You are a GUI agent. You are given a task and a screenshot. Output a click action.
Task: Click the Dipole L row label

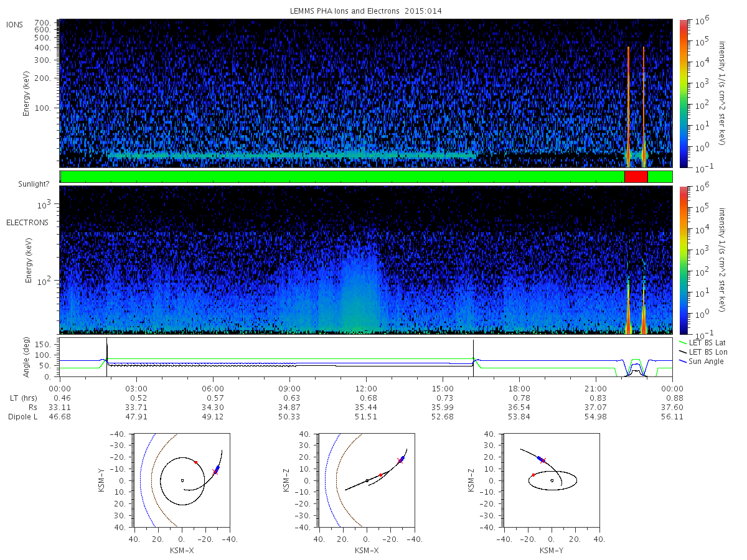tap(22, 416)
